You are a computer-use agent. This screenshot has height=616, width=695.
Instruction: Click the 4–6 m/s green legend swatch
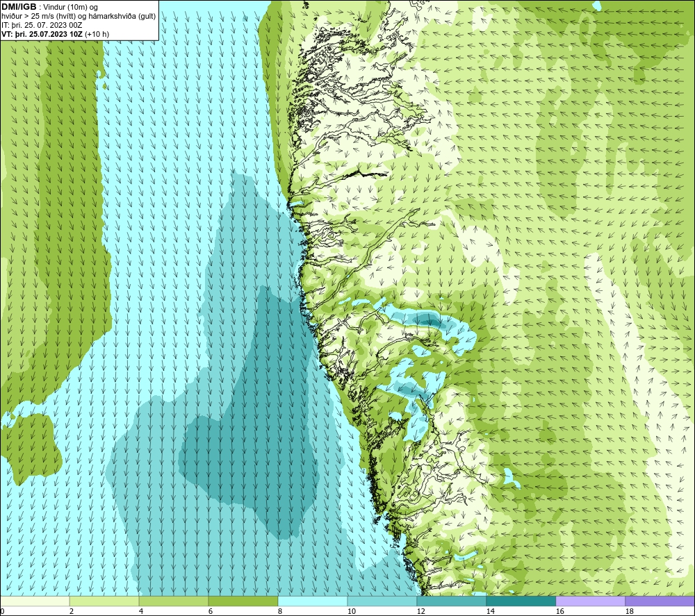(x=174, y=601)
